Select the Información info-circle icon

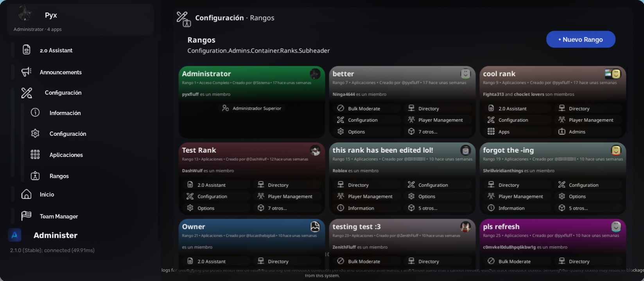pos(35,113)
